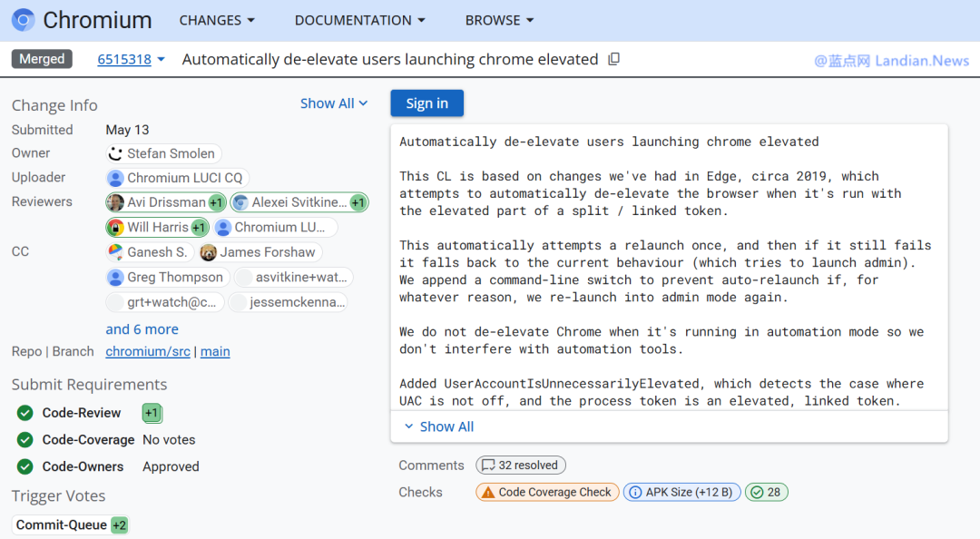
Task: Click the Chromium LU... reviewer avatar
Action: coord(223,228)
